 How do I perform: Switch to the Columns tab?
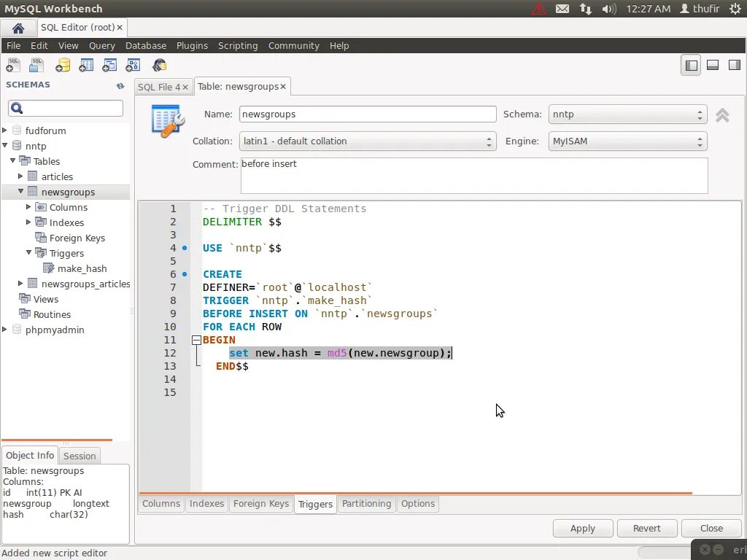tap(161, 504)
